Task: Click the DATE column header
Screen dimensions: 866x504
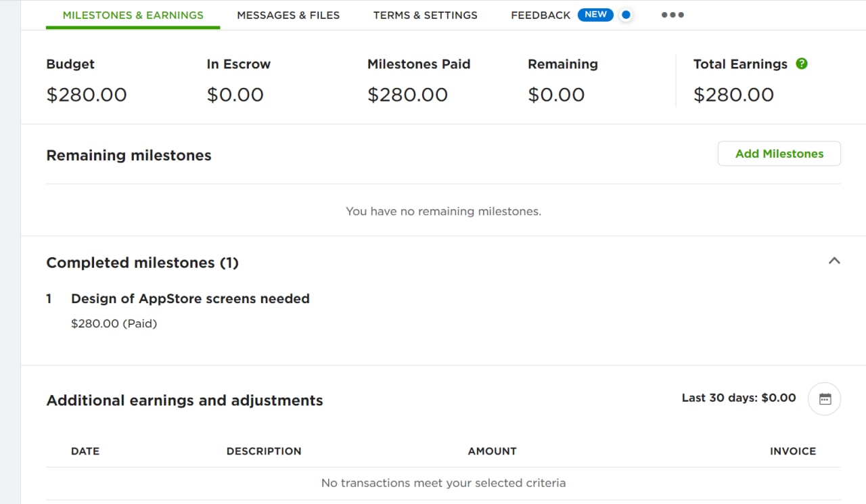Action: click(85, 451)
